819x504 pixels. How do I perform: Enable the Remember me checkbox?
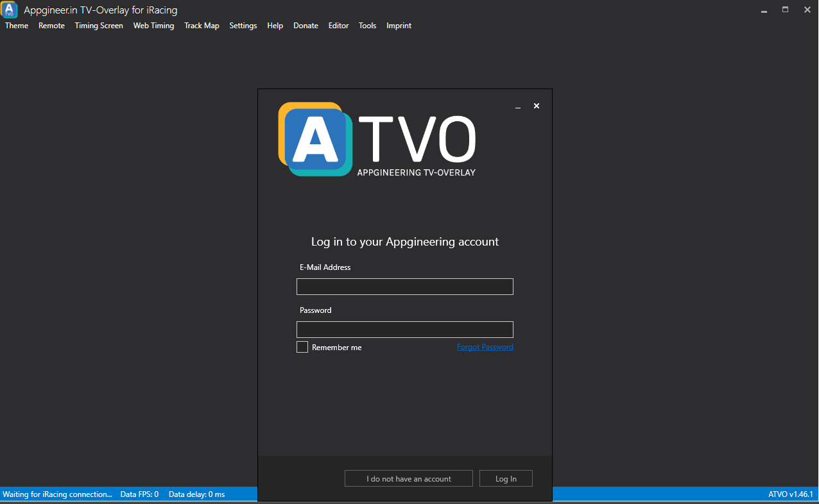point(302,347)
